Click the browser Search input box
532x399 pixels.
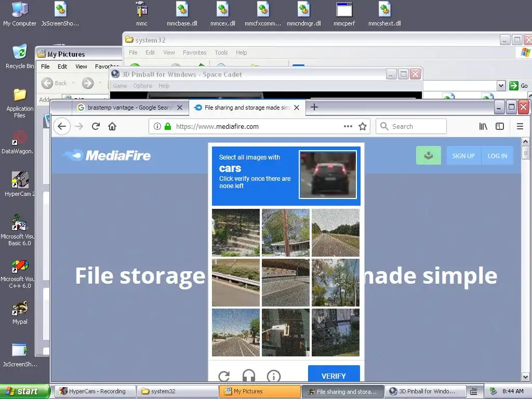411,127
